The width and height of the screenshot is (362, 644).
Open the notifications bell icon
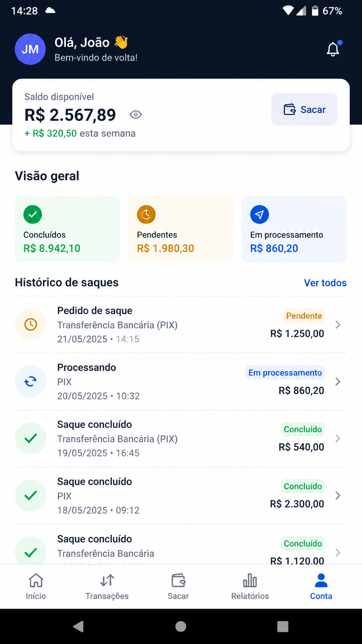[x=333, y=49]
